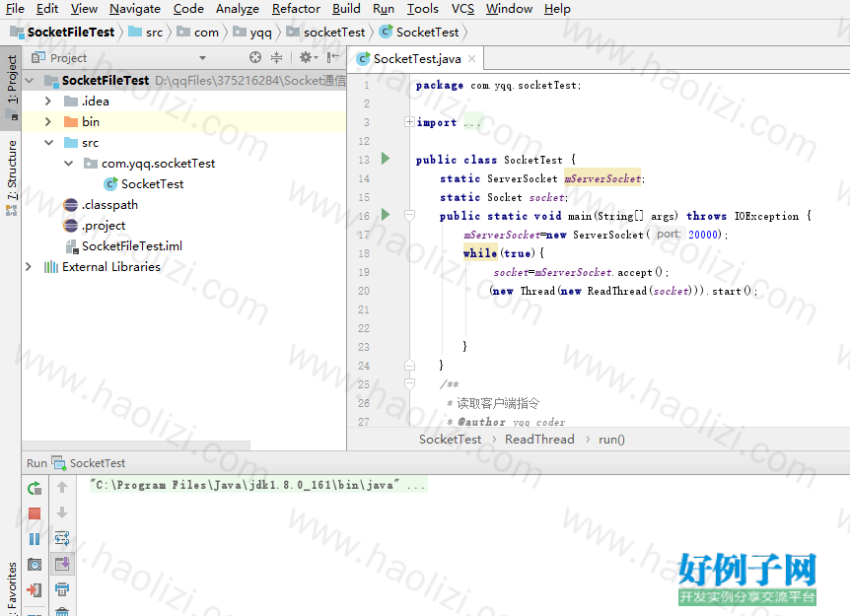Select .classpath file in project tree
This screenshot has height=616, width=850.
tap(101, 205)
